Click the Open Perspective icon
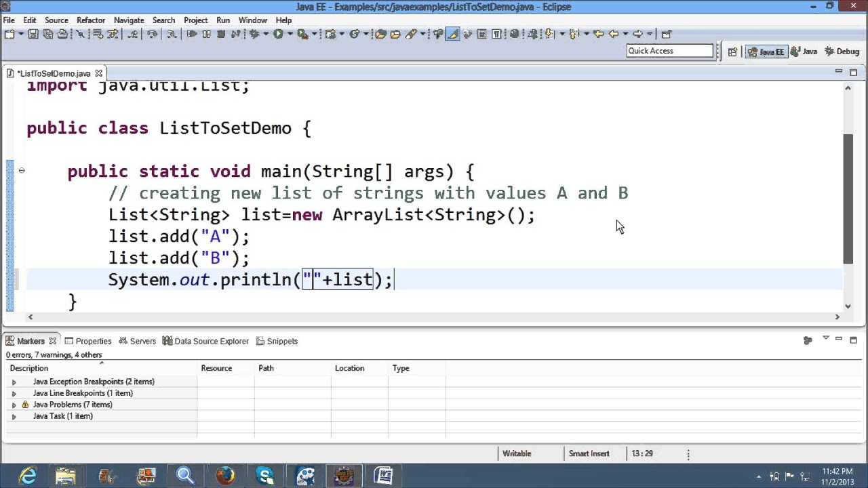This screenshot has height=488, width=868. point(732,52)
